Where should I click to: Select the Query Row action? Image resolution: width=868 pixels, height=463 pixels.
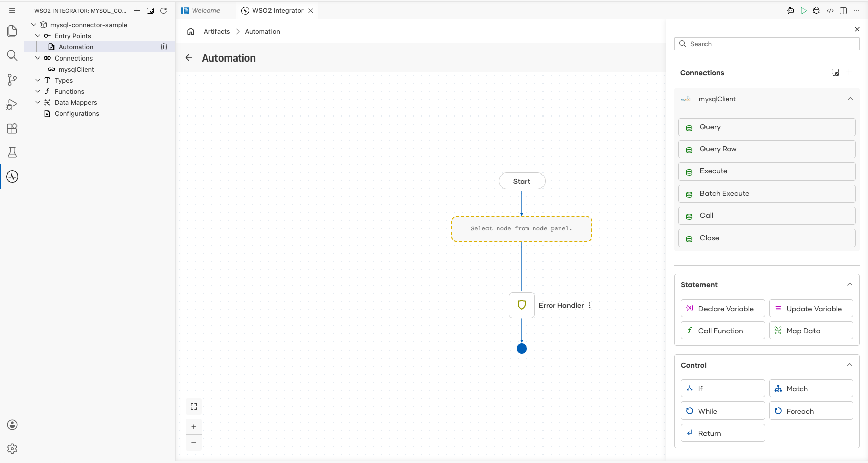(x=767, y=149)
